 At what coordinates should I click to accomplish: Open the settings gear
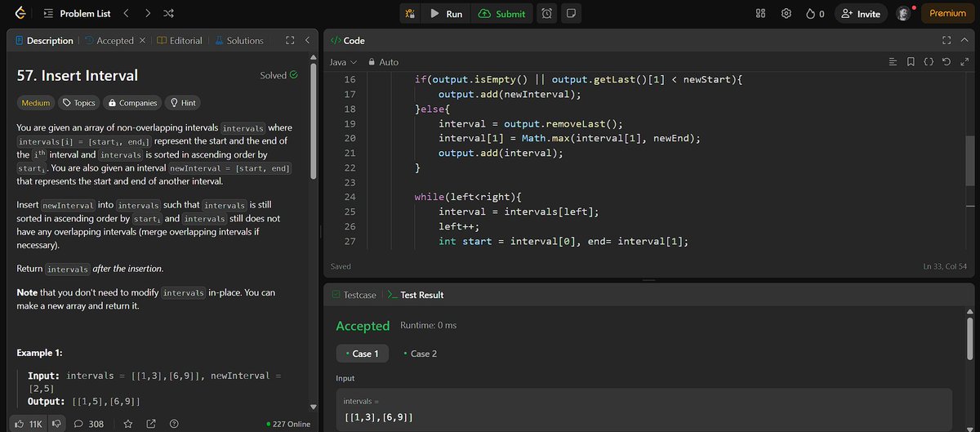pos(786,14)
